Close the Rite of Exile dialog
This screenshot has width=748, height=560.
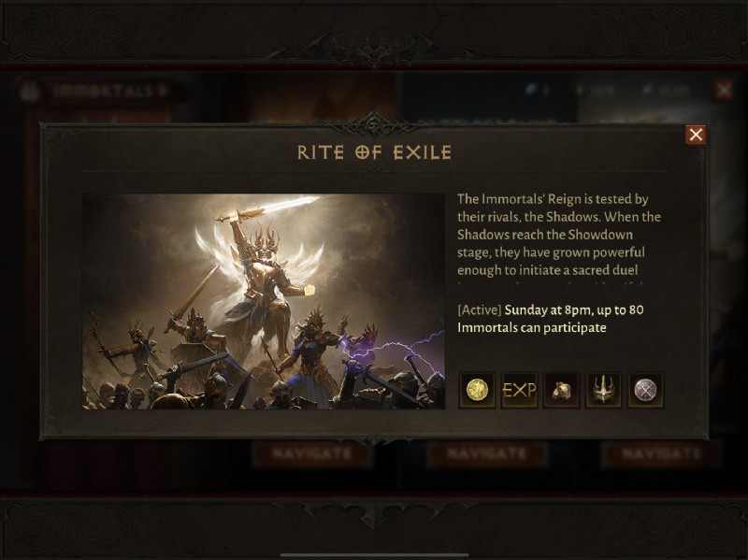[x=696, y=135]
